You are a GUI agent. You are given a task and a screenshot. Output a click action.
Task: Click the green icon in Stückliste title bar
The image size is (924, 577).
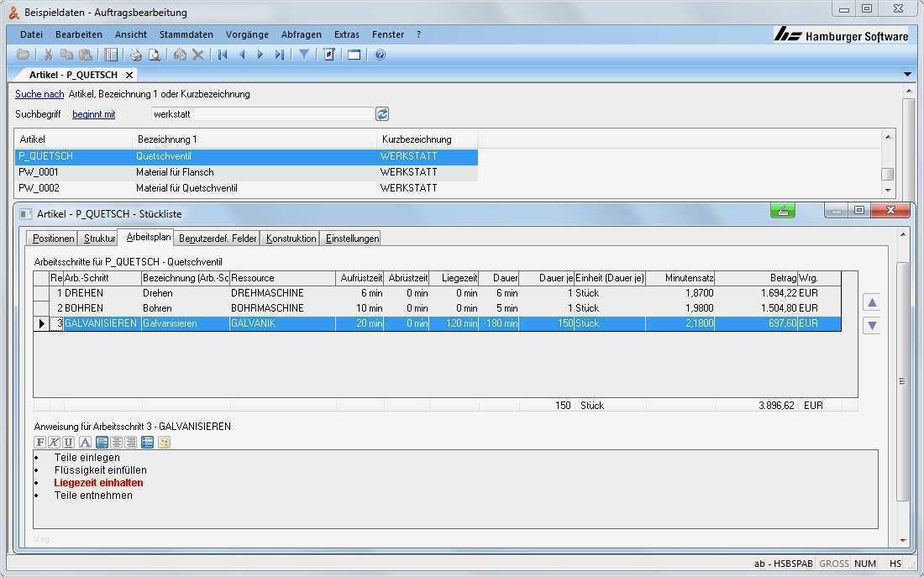point(782,211)
